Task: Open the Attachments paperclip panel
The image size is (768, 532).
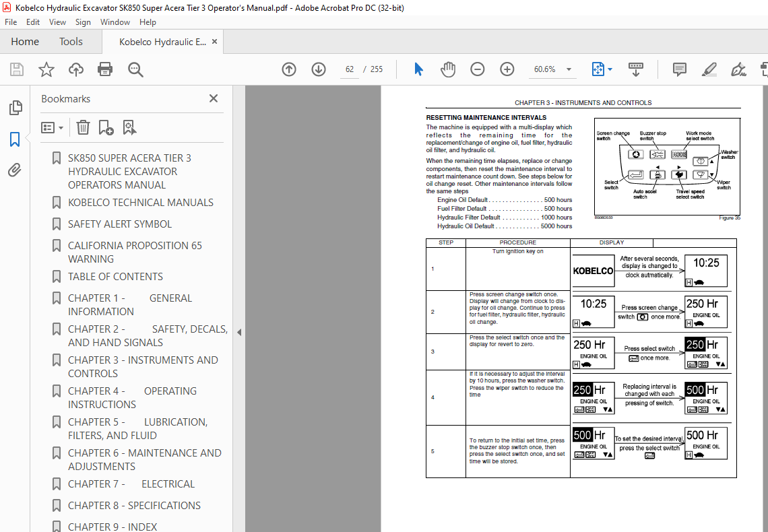Action: [15, 170]
